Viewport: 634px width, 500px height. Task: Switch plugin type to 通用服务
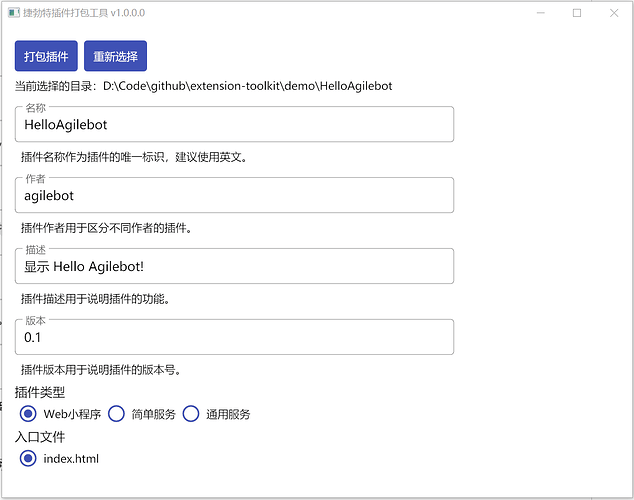(191, 414)
